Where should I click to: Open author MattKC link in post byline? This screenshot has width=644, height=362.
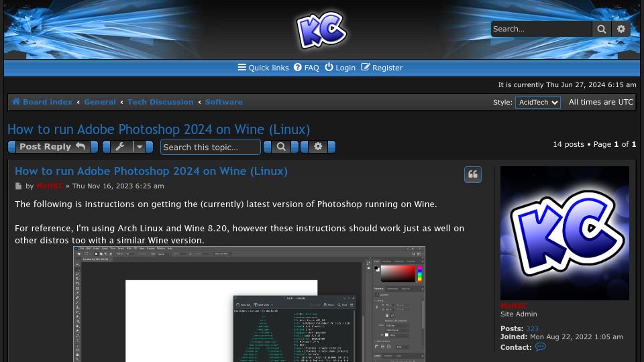point(50,186)
